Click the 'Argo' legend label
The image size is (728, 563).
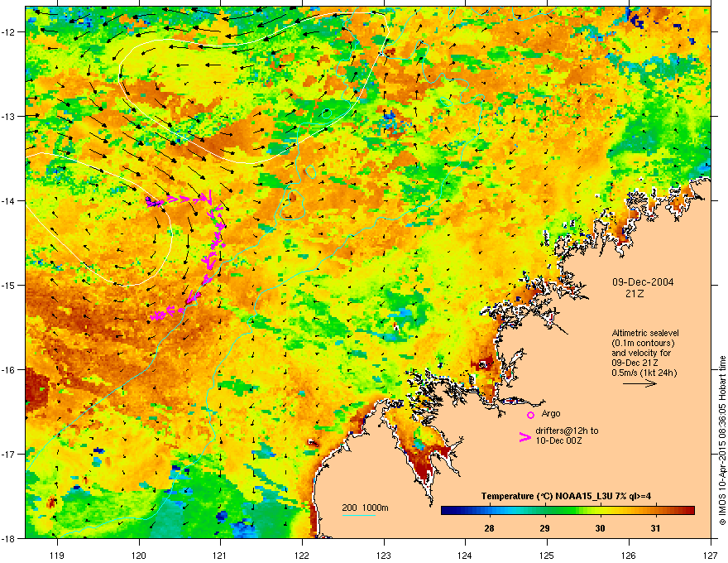(x=551, y=413)
